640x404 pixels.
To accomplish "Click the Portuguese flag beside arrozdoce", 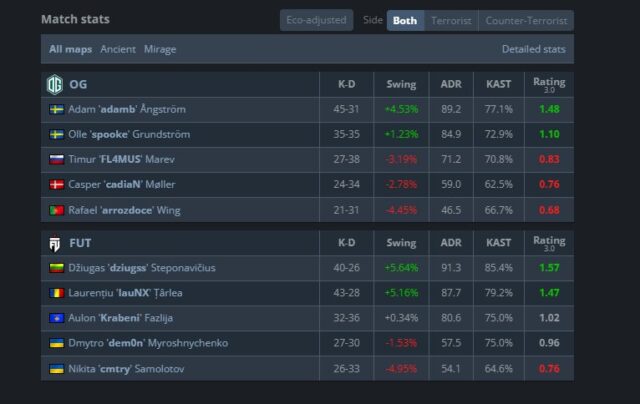I will (x=56, y=210).
